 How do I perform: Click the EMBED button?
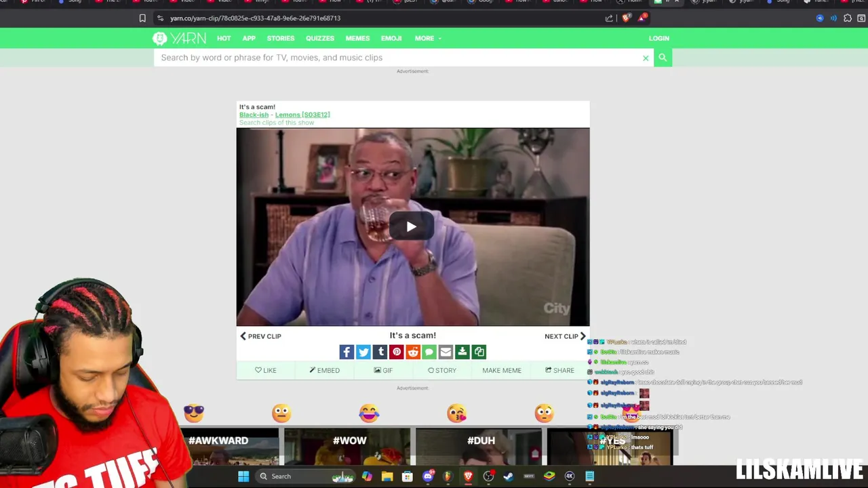point(325,370)
